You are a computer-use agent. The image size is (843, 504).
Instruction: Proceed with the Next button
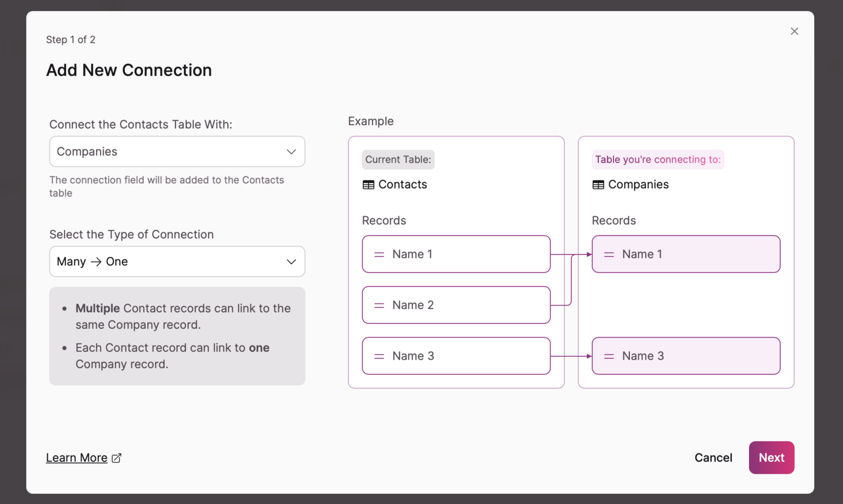771,457
